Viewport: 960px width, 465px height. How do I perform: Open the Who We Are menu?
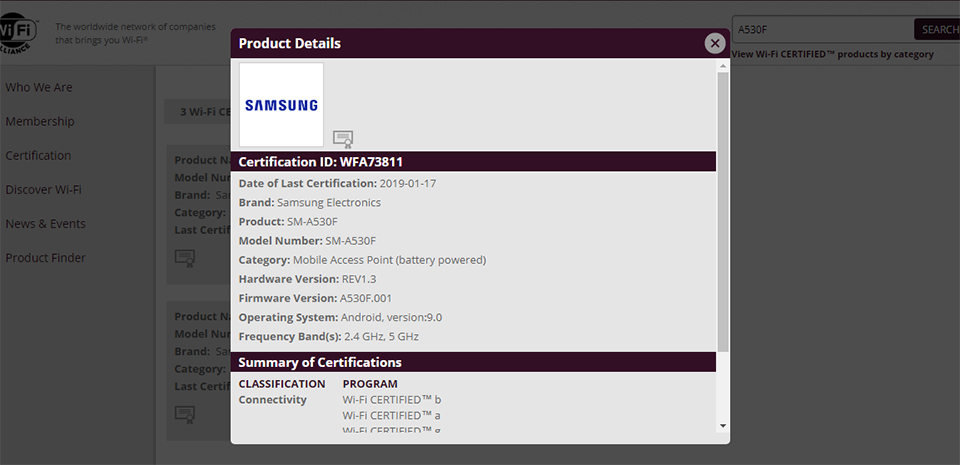pos(39,87)
